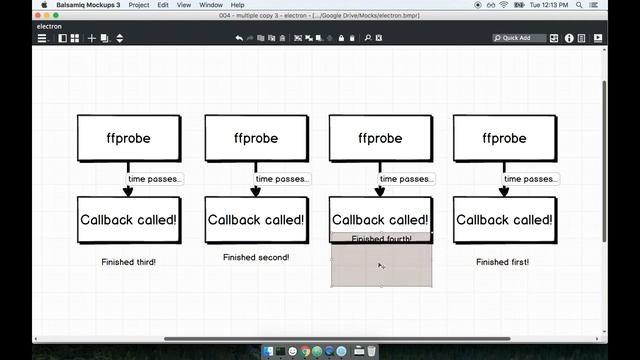Select the 'Finished first!' label
The height and width of the screenshot is (360, 640).
pyautogui.click(x=502, y=262)
